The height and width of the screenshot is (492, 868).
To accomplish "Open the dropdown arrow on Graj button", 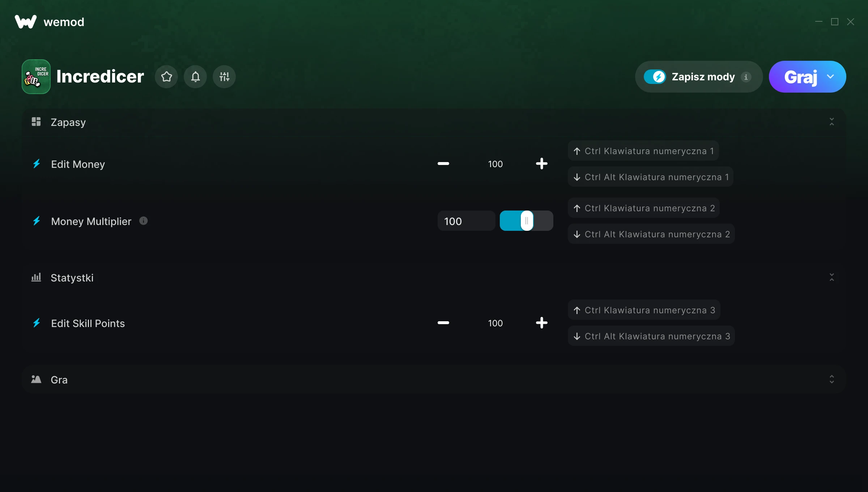I will 830,77.
